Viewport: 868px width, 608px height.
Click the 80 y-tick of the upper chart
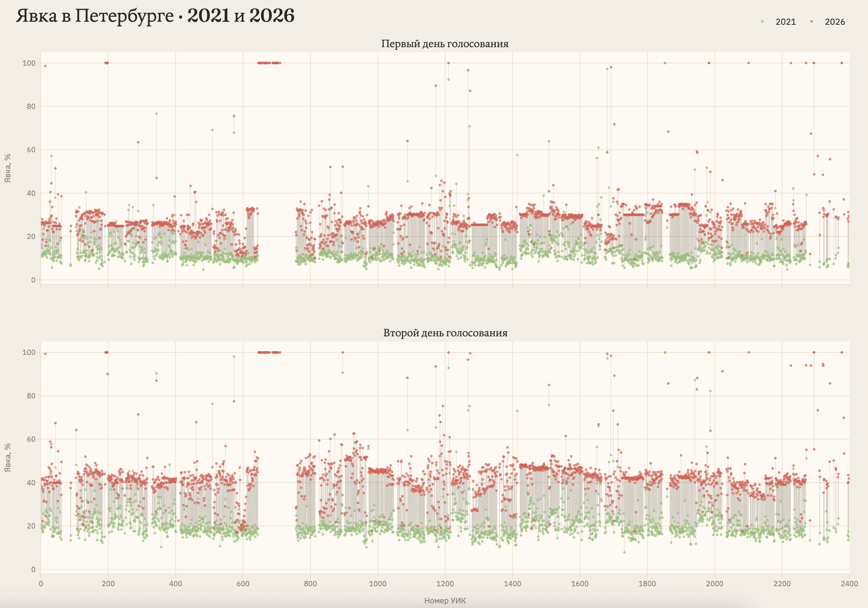31,107
